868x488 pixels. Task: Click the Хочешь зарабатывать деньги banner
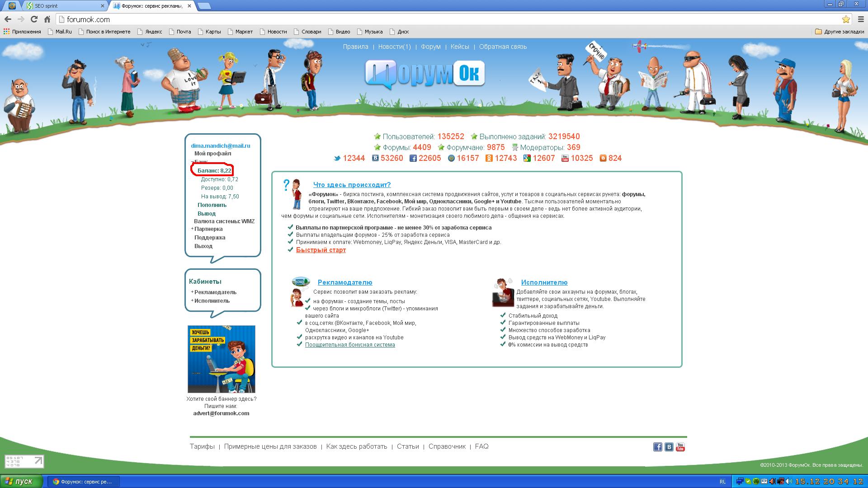coord(222,359)
